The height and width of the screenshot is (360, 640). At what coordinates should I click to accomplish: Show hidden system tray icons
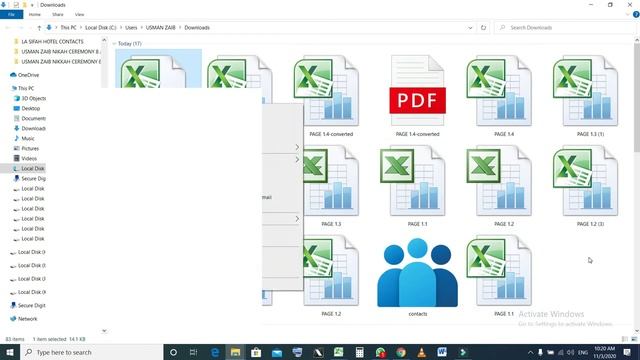tap(530, 352)
